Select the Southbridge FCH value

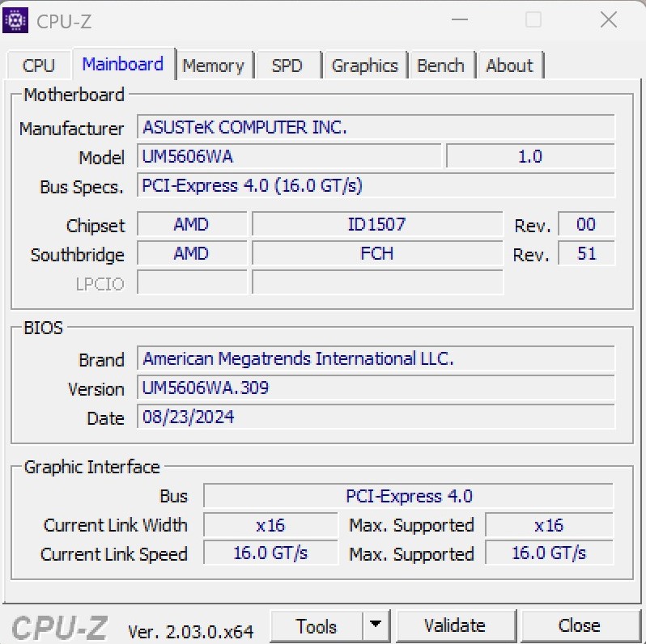(377, 253)
